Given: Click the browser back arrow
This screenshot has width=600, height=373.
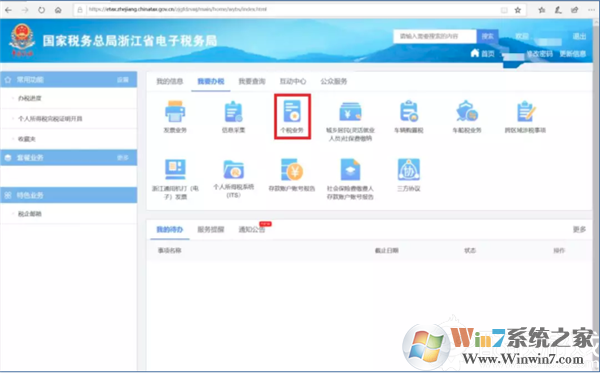Looking at the screenshot, I should [x=8, y=10].
